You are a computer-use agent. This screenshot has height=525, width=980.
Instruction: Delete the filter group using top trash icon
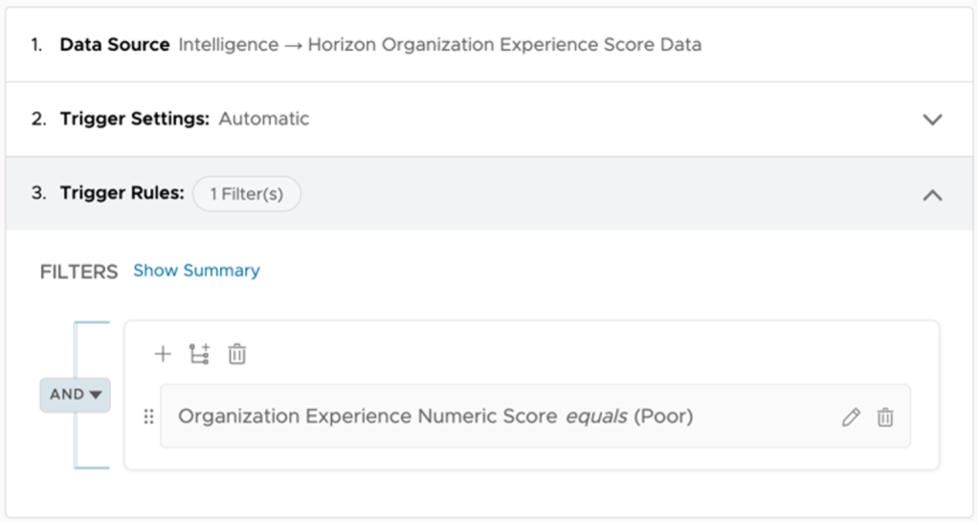[x=237, y=354]
